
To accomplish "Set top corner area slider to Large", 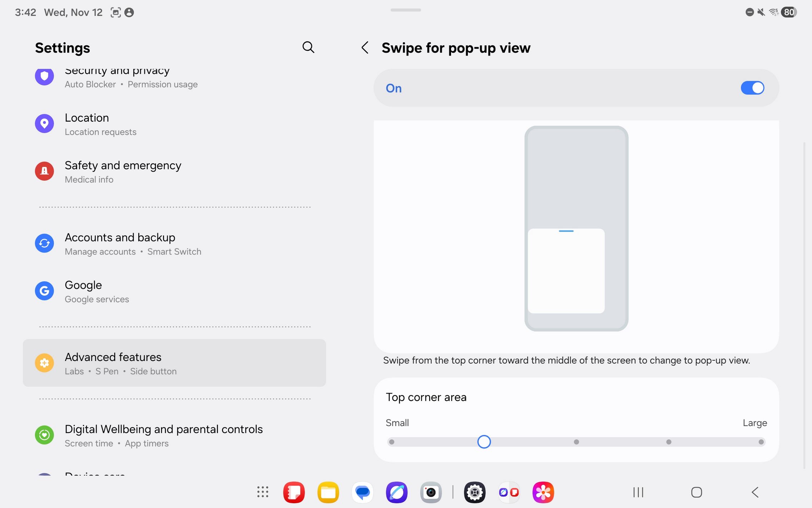I will (x=761, y=442).
